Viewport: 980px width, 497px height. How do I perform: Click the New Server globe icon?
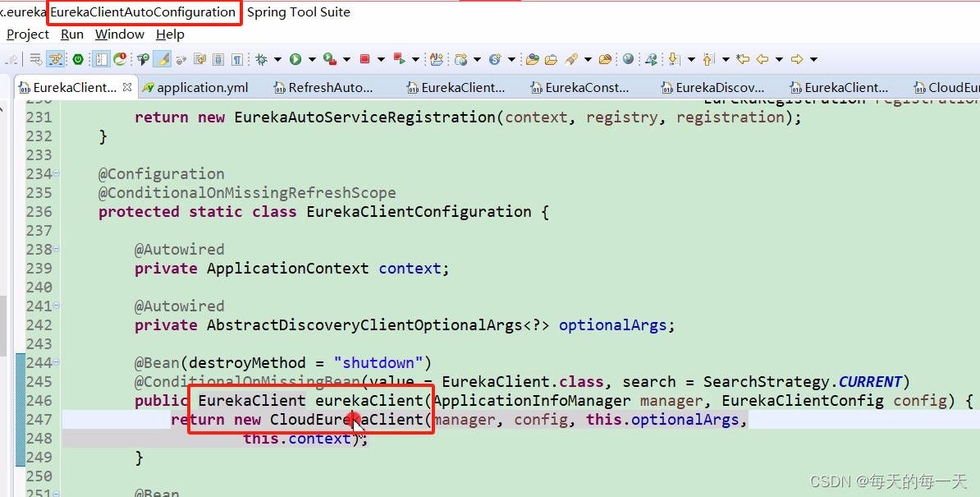460,59
